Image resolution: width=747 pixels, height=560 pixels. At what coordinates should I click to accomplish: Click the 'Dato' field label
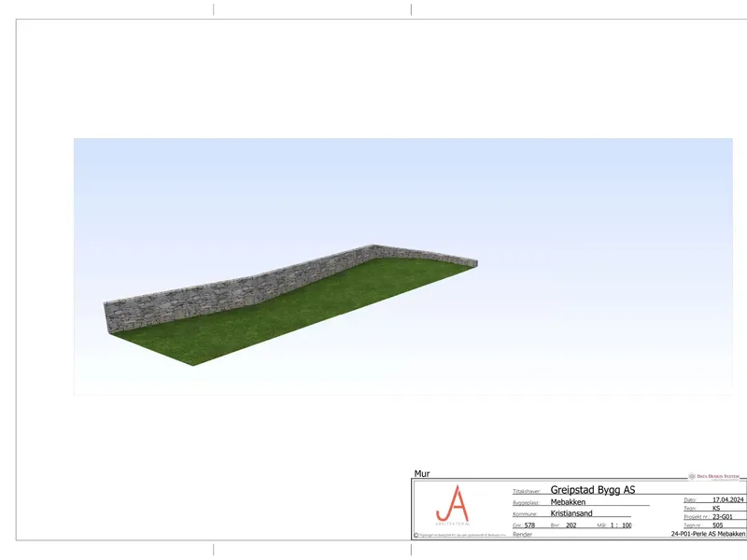click(x=690, y=500)
